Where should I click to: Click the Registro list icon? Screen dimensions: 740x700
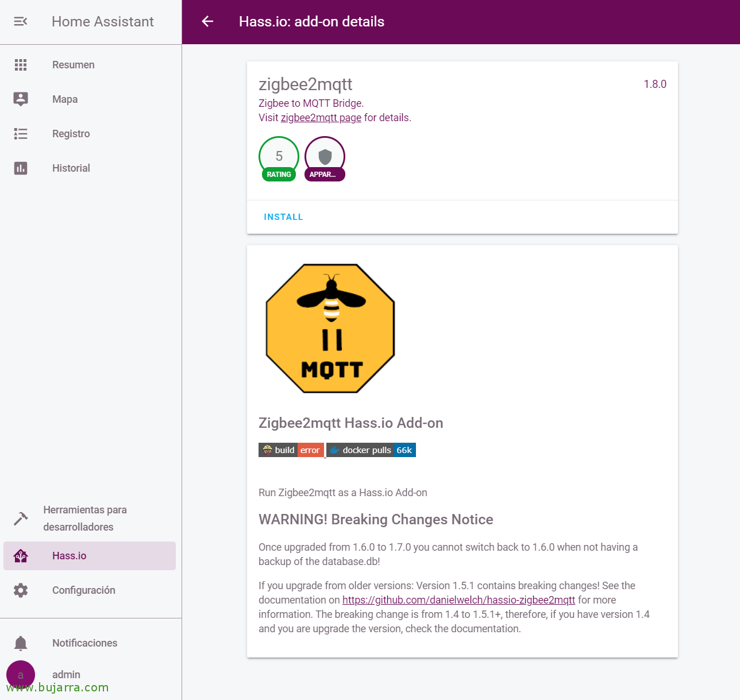21,134
